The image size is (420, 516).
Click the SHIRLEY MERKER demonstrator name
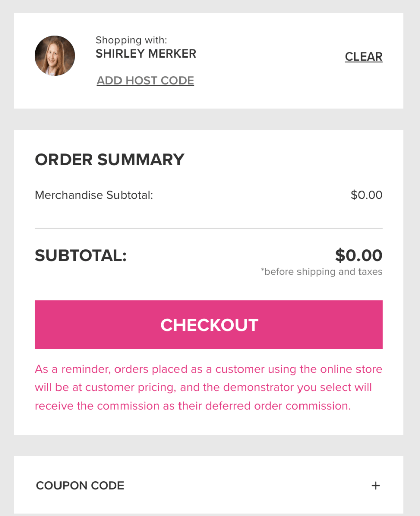(x=146, y=53)
